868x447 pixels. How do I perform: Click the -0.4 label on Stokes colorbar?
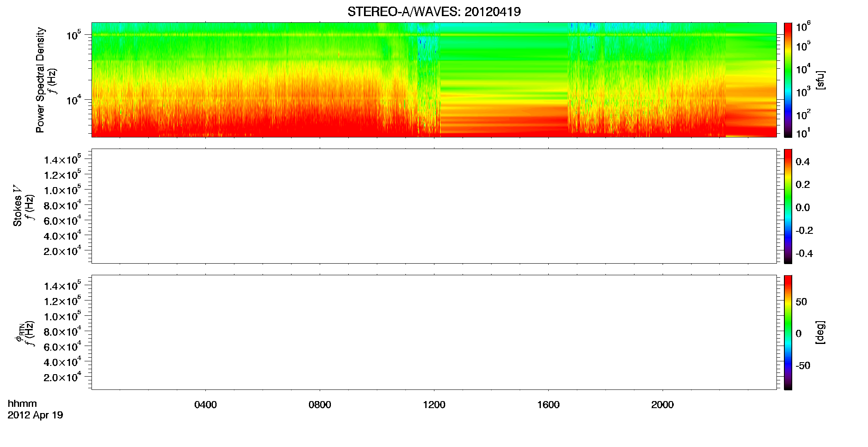coord(804,253)
